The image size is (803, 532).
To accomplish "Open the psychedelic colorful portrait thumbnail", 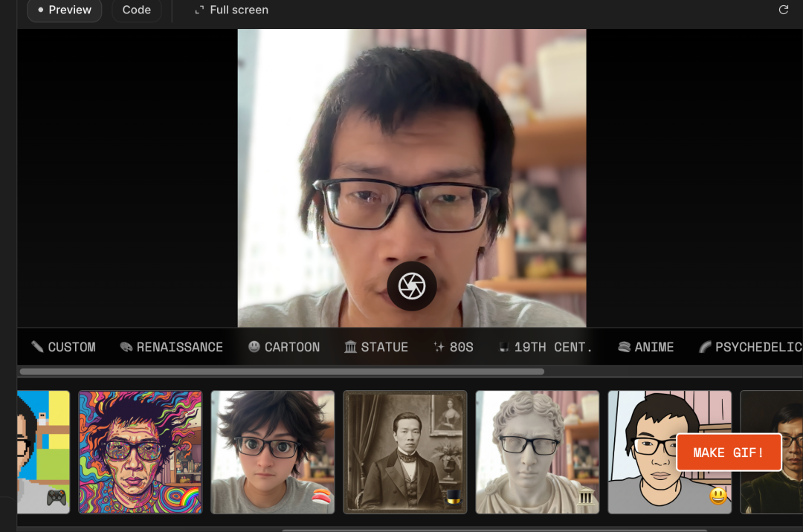I will 141,452.
